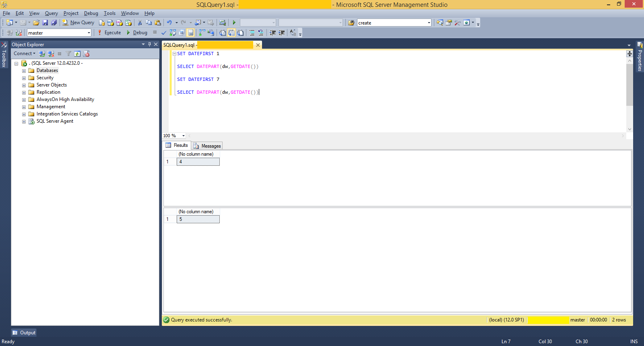The image size is (644, 346).
Task: Click the New Query button
Action: coord(78,23)
